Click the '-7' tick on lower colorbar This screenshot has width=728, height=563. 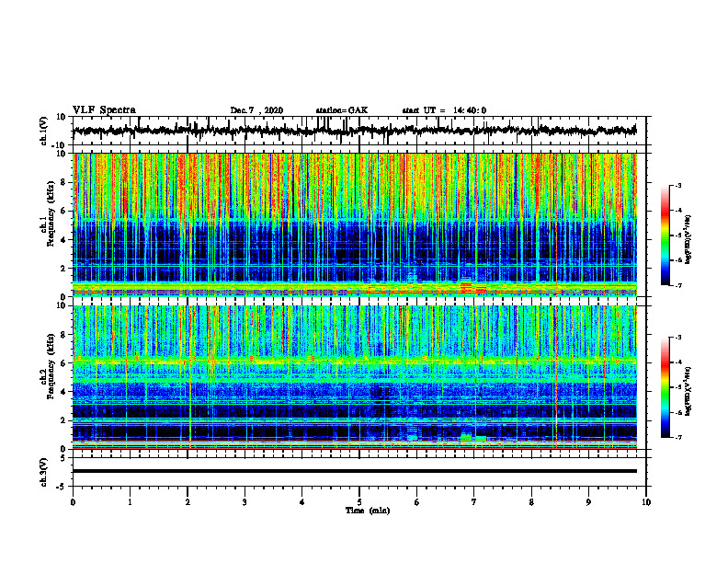(678, 438)
